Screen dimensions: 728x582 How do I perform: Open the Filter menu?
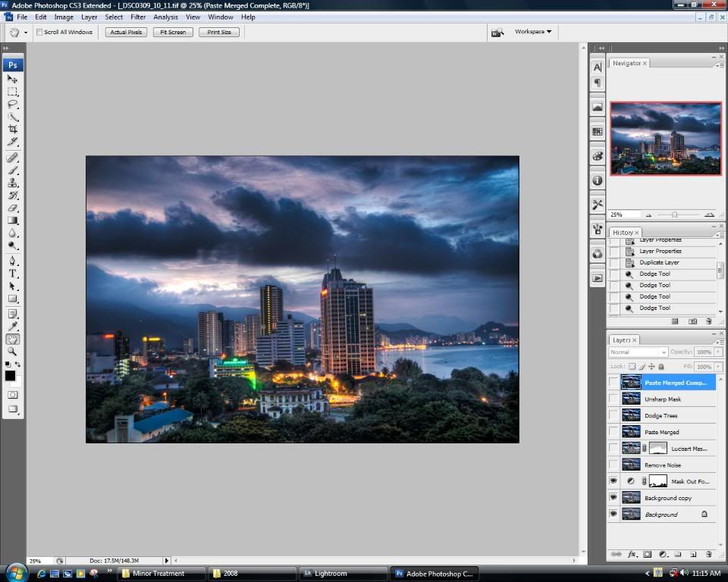coord(138,17)
